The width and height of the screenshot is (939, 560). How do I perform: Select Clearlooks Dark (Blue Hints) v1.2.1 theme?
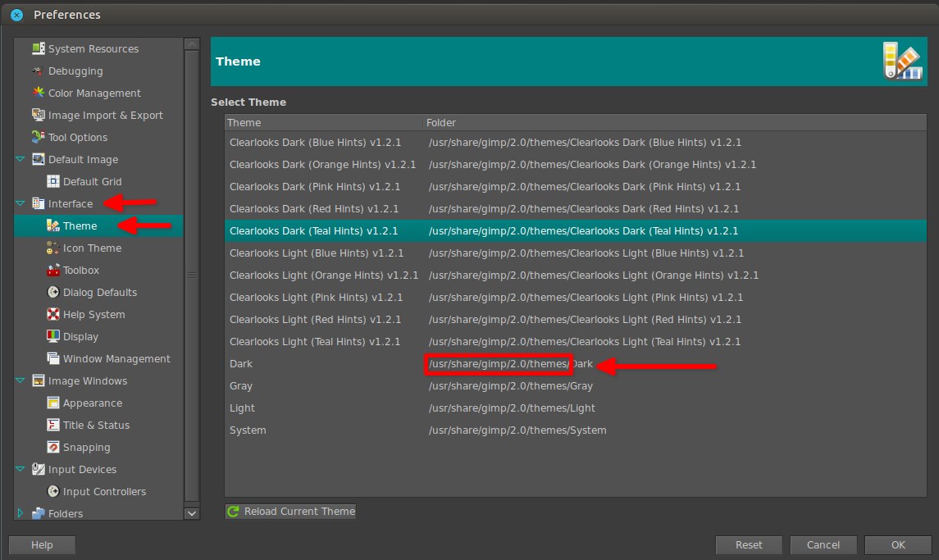tap(576, 143)
